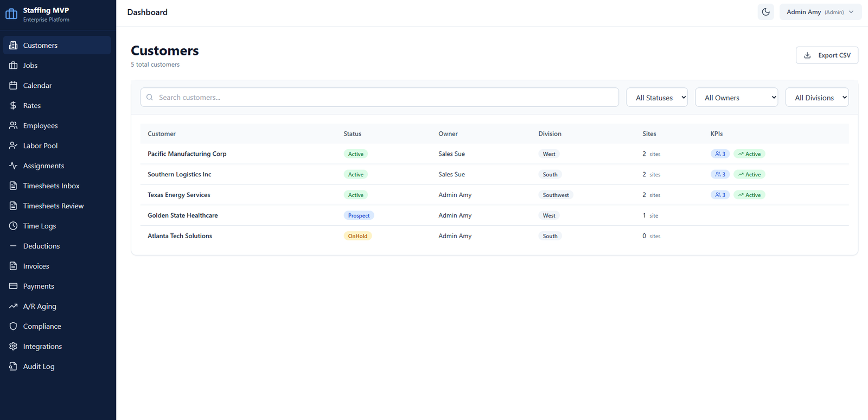The width and height of the screenshot is (868, 420).
Task: Click the download icon on Export CSV
Action: (x=807, y=55)
